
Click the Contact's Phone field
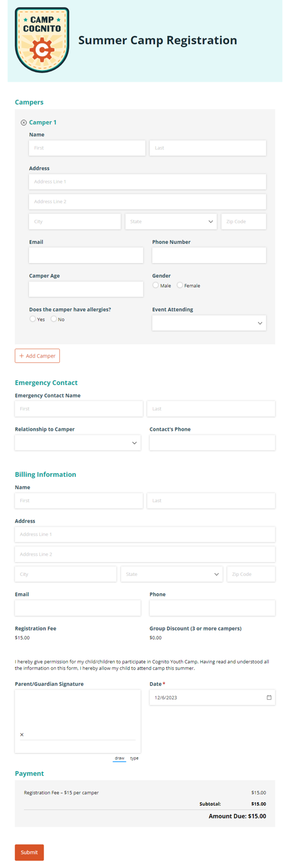click(x=212, y=442)
